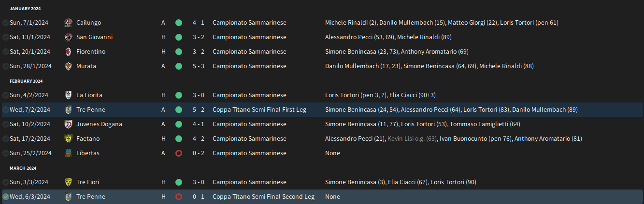Select the Sun, 3/3/2024 Tre Fiori date
Screen dimensions: 644x204
(x=29, y=182)
